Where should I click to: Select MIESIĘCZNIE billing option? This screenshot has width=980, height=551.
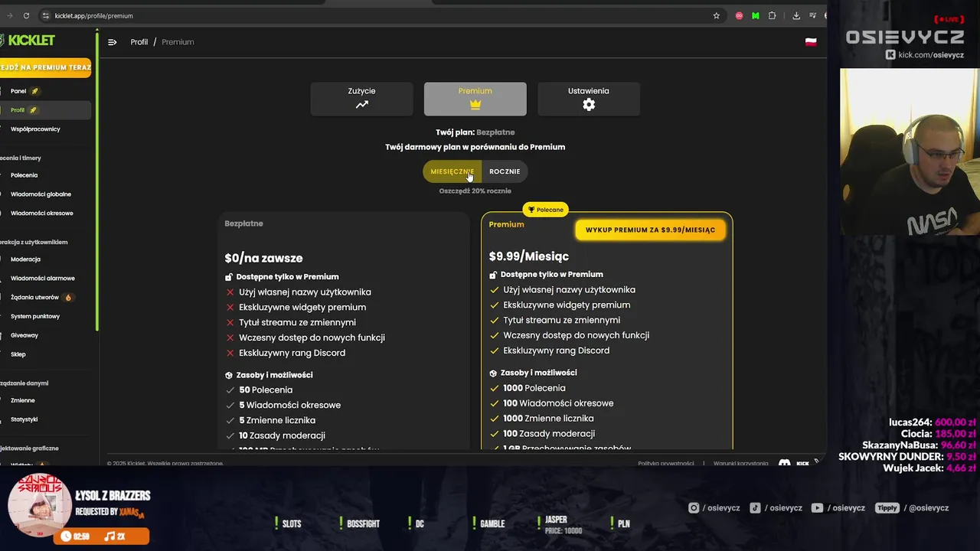click(x=452, y=171)
